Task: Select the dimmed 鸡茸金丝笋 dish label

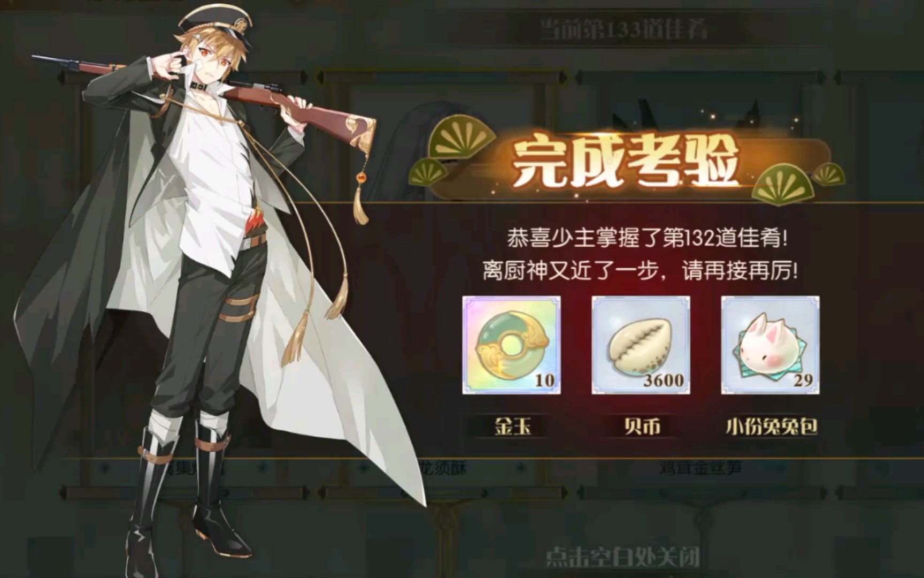Action: (x=699, y=467)
